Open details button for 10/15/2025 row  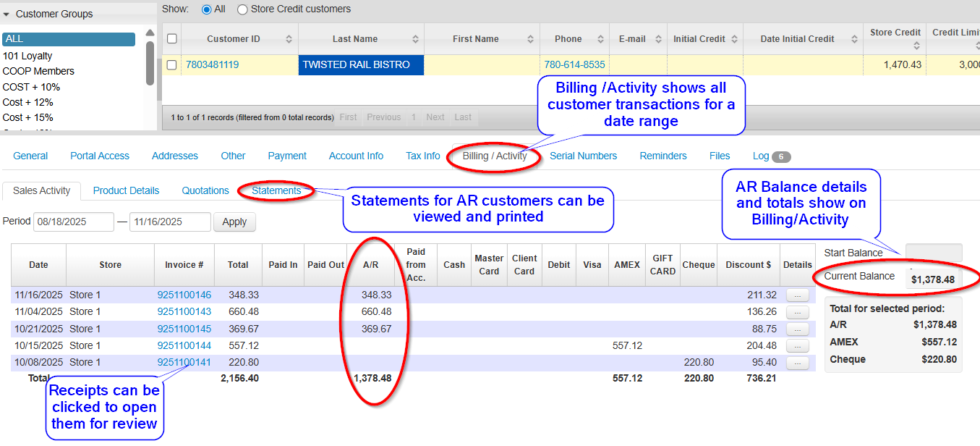[x=797, y=346]
